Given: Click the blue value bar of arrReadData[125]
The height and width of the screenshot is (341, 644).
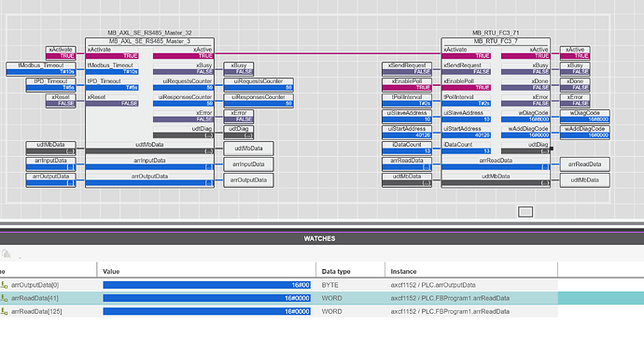Looking at the screenshot, I should [206, 311].
